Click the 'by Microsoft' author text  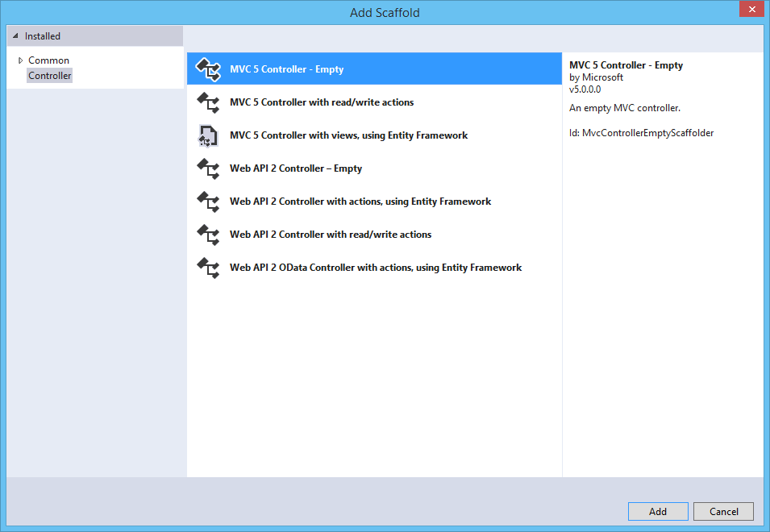[x=596, y=77]
